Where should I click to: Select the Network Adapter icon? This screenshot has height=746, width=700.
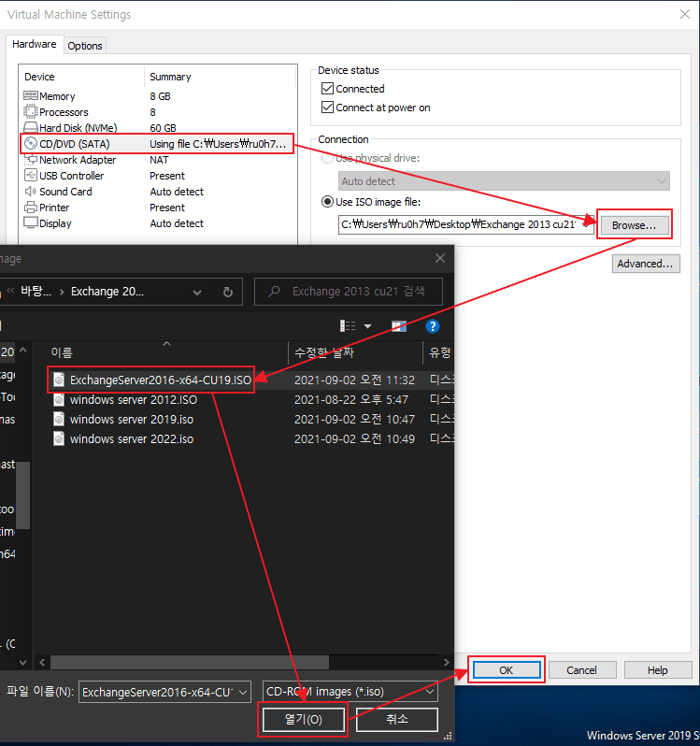[31, 159]
